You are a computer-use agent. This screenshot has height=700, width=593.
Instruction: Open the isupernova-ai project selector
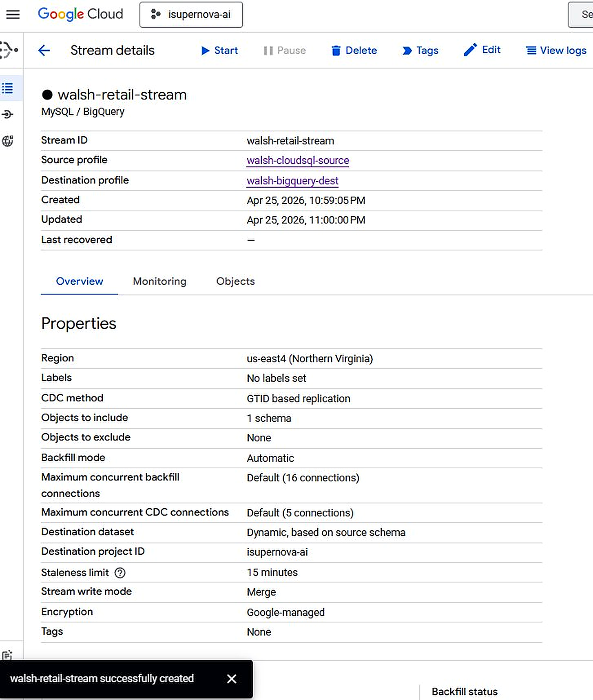[x=191, y=15]
